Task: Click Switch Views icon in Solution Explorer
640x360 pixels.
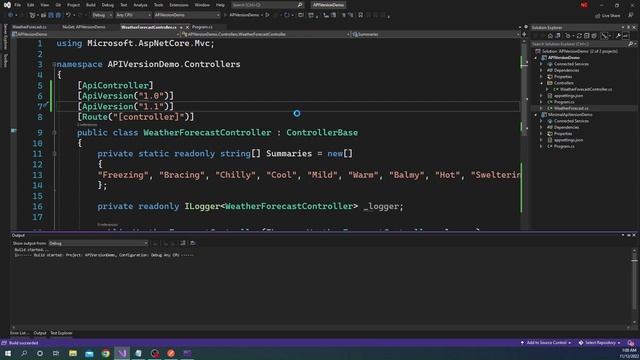Action: pyautogui.click(x=559, y=36)
